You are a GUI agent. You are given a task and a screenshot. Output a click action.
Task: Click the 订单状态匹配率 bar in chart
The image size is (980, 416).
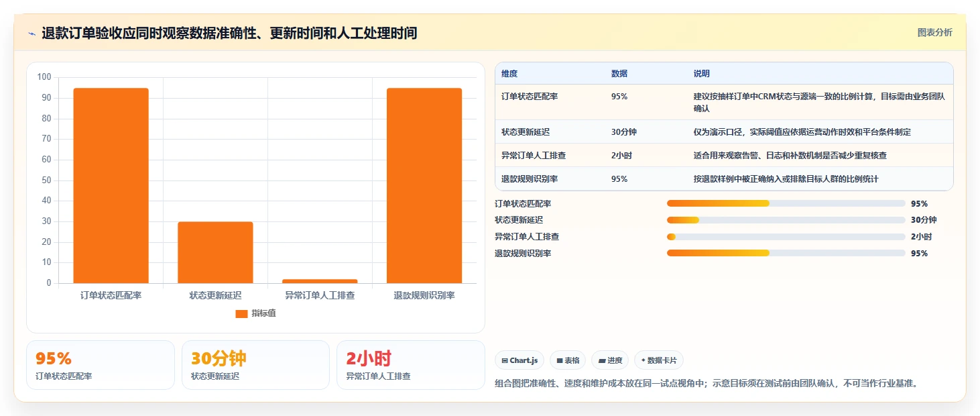(111, 186)
